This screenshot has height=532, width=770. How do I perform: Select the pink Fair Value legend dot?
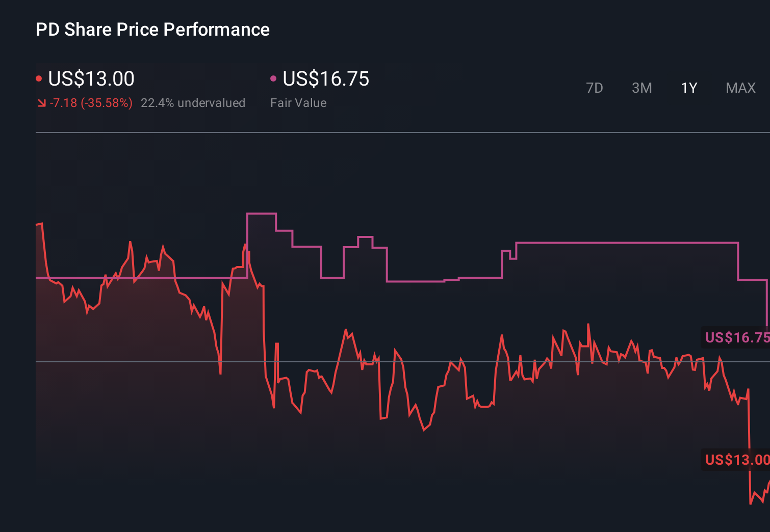pyautogui.click(x=274, y=77)
